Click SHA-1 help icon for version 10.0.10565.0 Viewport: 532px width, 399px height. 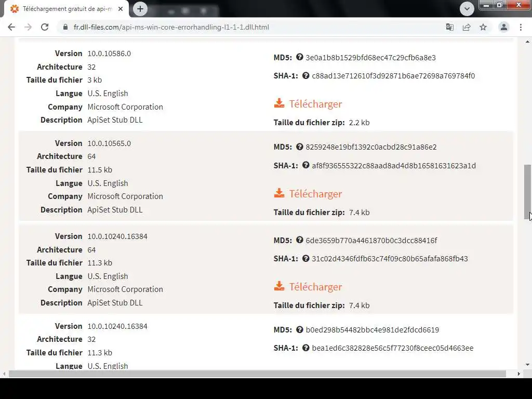(305, 165)
